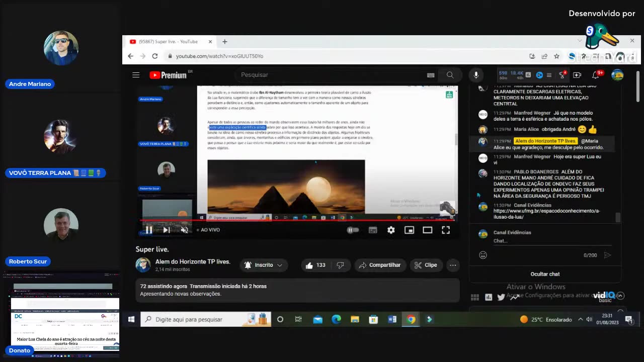Open Word from taskbar
The width and height of the screenshot is (644, 362).
[392, 319]
